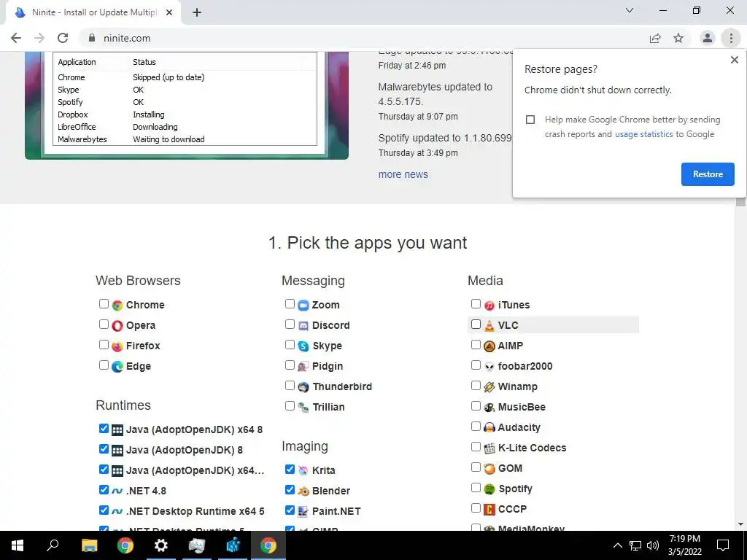This screenshot has height=560, width=747.
Task: Click the K-Lite Codecs icon
Action: tap(489, 448)
